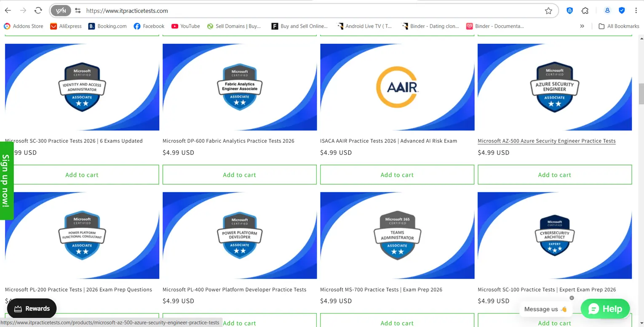
Task: Expand the hidden bookmarks chevron
Action: (x=582, y=26)
